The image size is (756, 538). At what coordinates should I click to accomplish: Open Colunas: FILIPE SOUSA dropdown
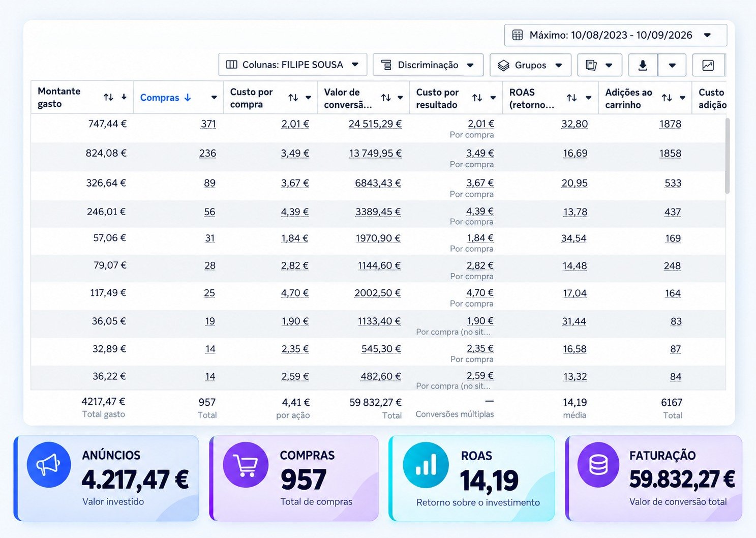point(293,65)
